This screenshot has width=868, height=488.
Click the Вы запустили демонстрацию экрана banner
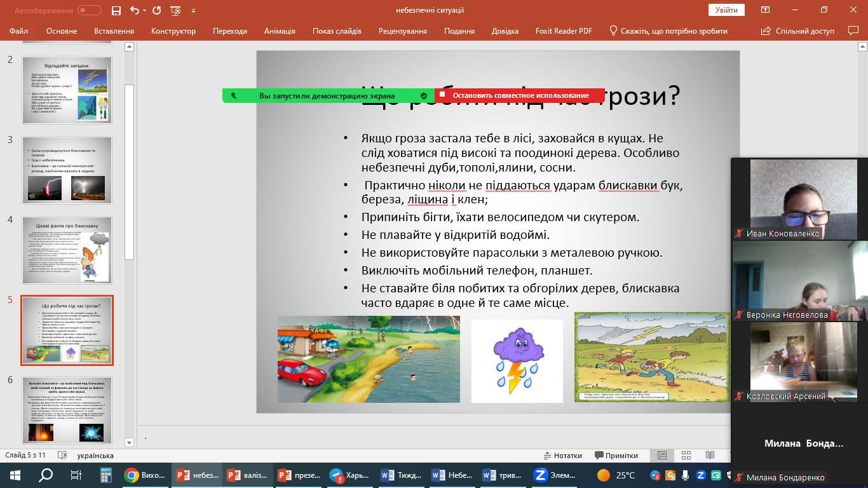pos(328,95)
